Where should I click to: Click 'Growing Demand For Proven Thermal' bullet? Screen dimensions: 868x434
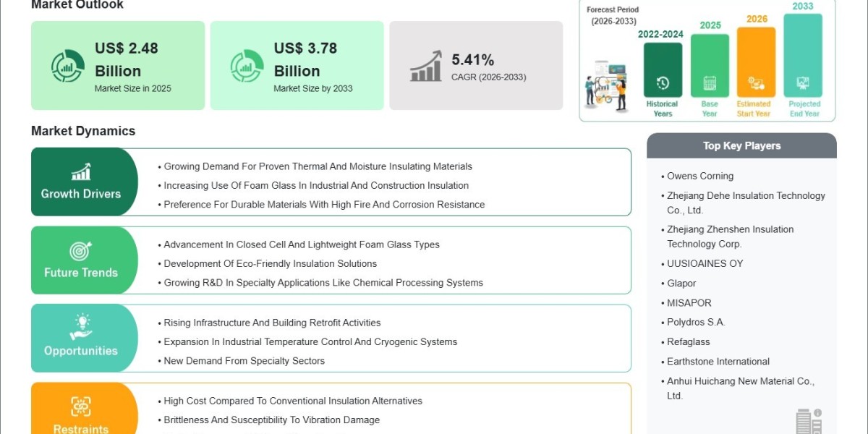click(318, 166)
